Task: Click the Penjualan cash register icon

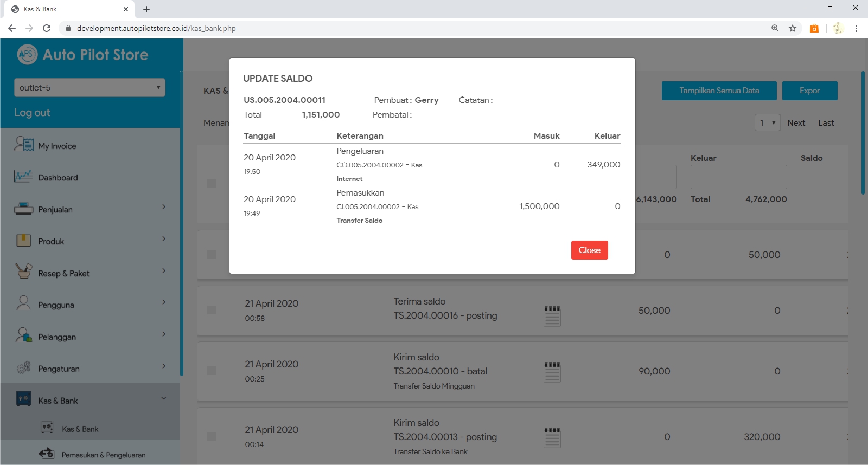Action: 23,209
